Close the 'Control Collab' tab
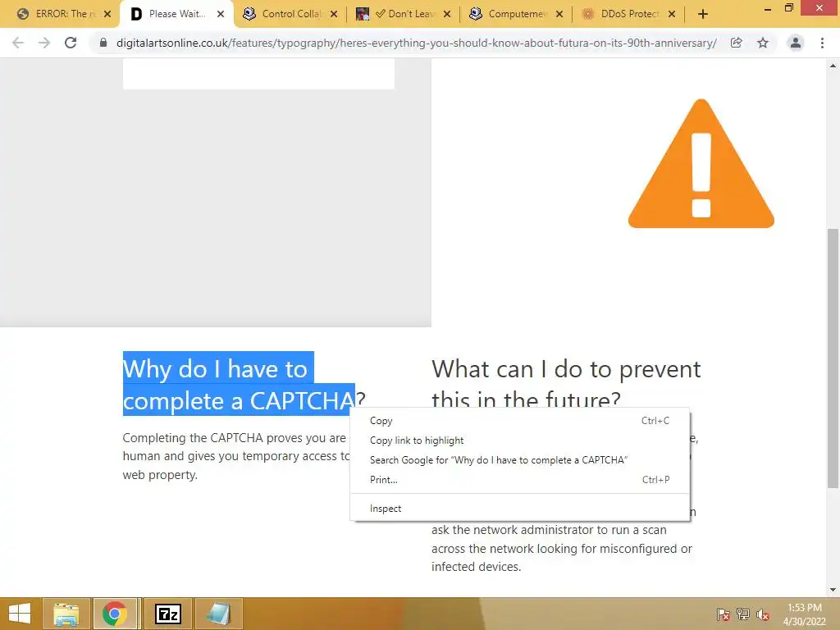 [334, 15]
